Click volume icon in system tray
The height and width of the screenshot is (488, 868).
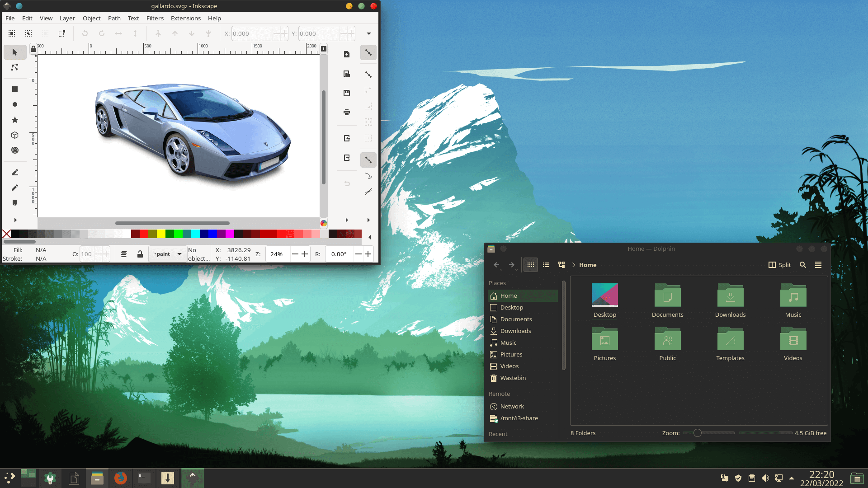click(x=765, y=478)
